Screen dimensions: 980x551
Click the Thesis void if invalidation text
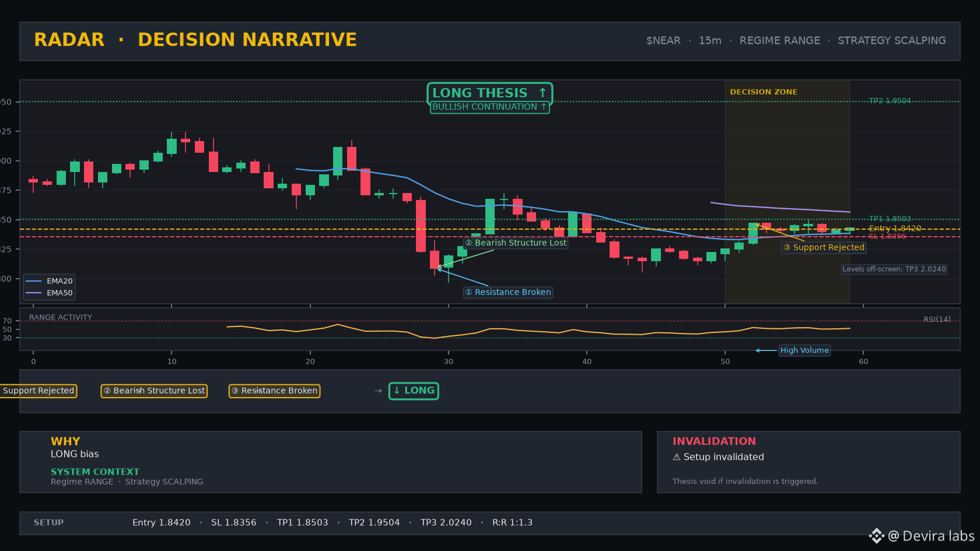click(745, 481)
